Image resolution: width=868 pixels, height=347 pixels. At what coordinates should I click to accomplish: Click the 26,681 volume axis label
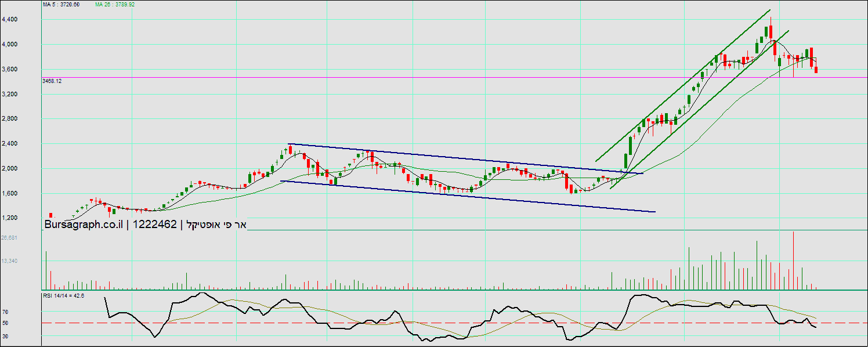coord(10,238)
